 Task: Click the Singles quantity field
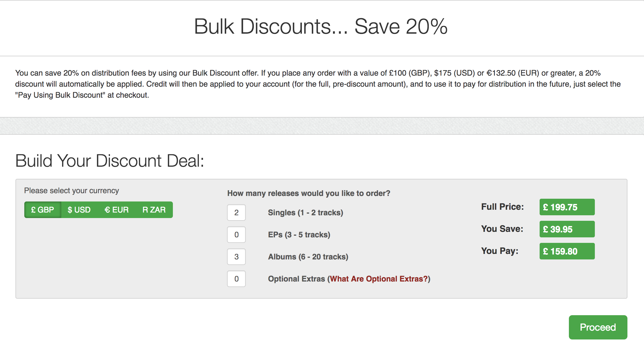pyautogui.click(x=236, y=213)
